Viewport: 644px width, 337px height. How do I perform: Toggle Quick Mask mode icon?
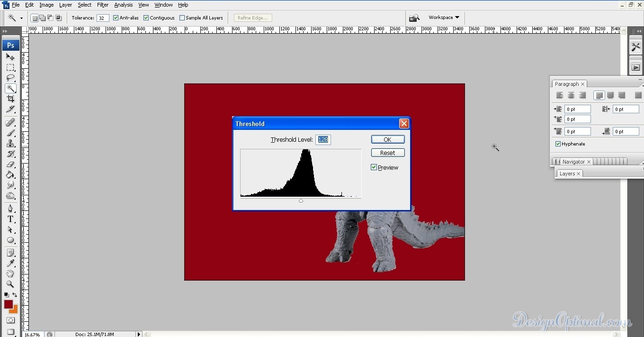coord(10,320)
